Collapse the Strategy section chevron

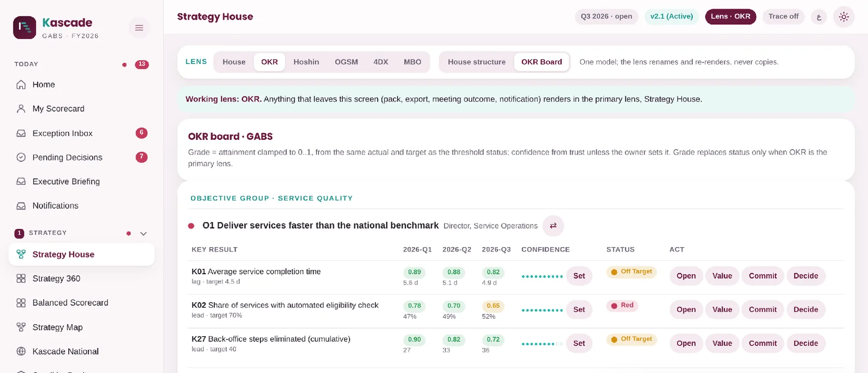[144, 234]
